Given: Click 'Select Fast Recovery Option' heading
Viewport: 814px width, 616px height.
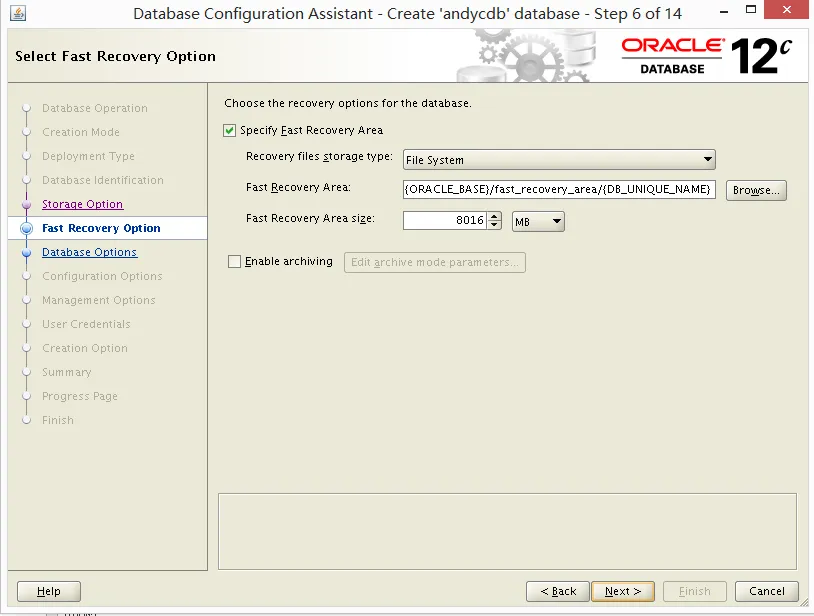Looking at the screenshot, I should [115, 56].
